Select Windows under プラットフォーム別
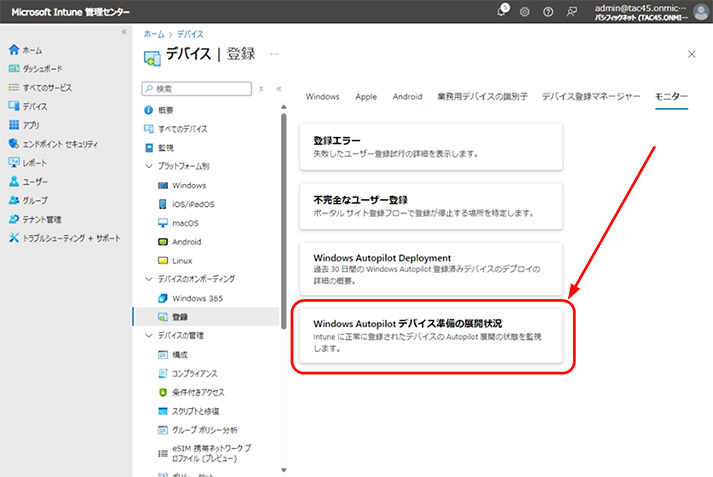The image size is (713, 477). (182, 186)
